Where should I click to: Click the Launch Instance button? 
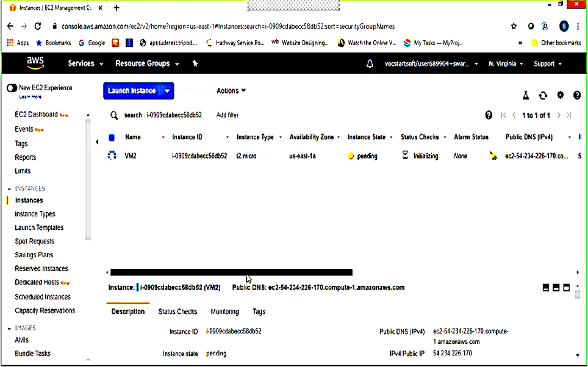coord(131,91)
